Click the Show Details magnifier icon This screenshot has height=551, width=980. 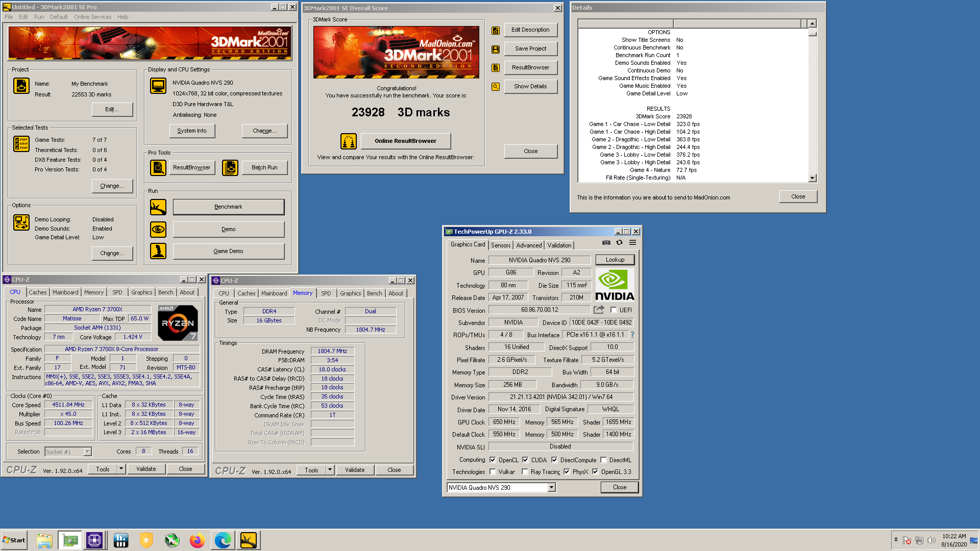coord(496,87)
